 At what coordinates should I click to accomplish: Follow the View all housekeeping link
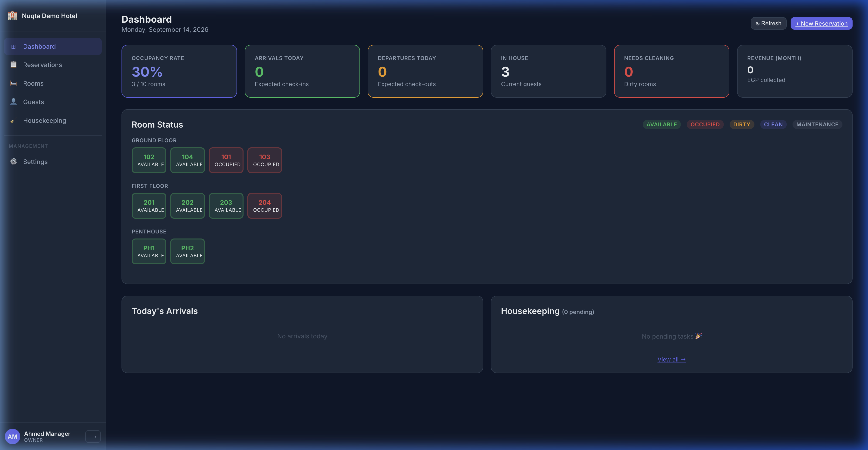click(671, 359)
